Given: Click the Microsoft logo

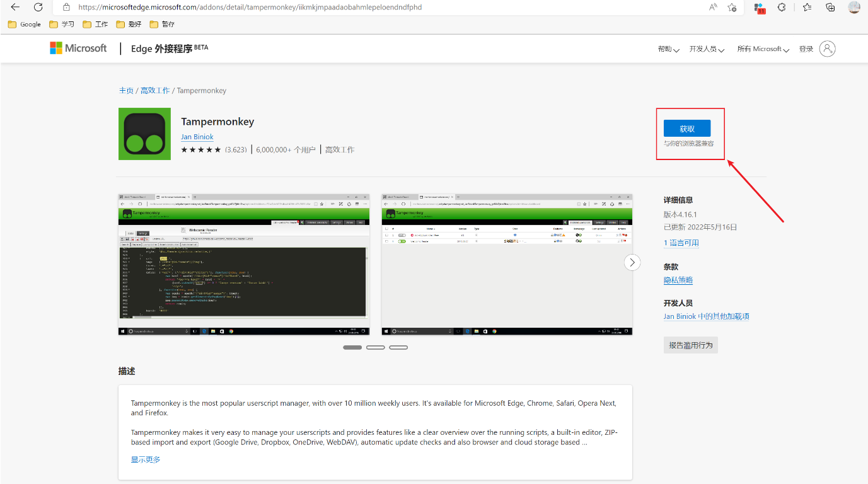Looking at the screenshot, I should 78,48.
